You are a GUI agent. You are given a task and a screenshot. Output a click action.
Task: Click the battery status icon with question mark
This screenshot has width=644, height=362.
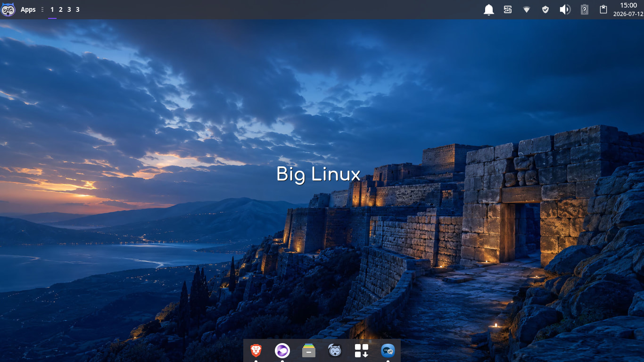coord(584,9)
